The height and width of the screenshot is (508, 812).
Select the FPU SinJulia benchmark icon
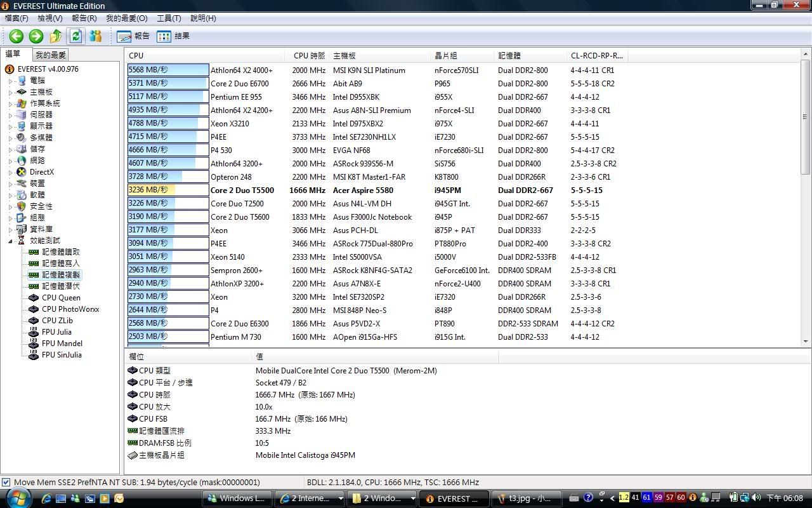click(34, 355)
